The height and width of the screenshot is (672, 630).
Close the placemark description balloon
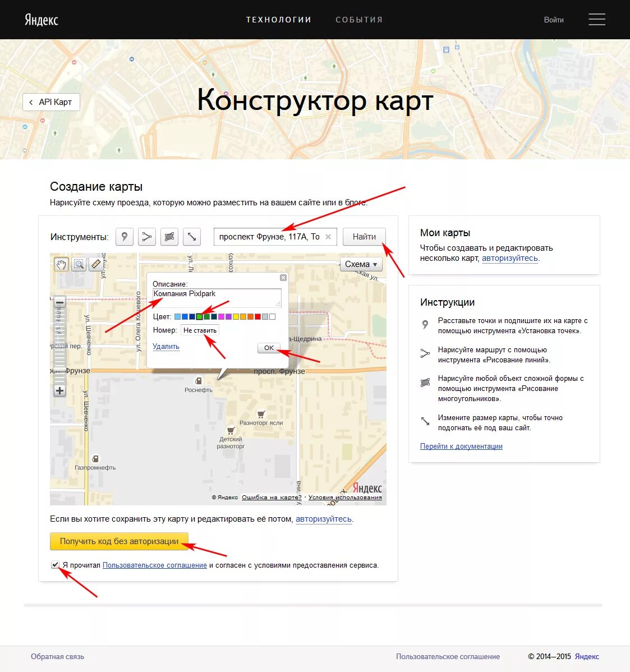283,278
